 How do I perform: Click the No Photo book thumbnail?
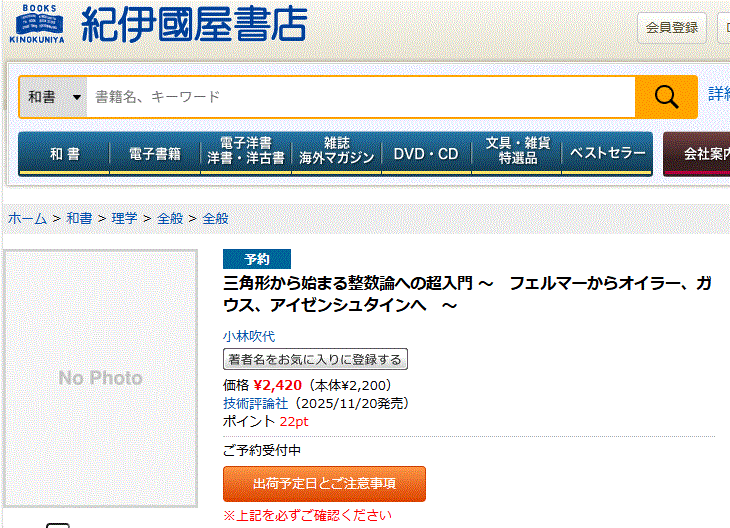click(x=101, y=378)
